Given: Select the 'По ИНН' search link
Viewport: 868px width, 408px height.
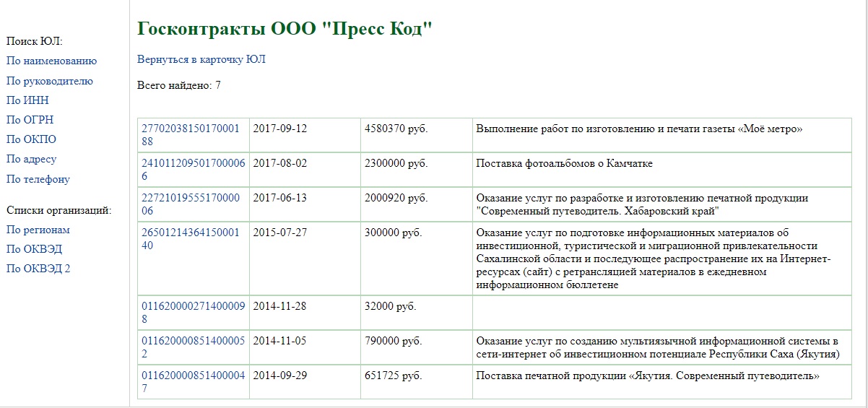Looking at the screenshot, I should click(x=27, y=101).
